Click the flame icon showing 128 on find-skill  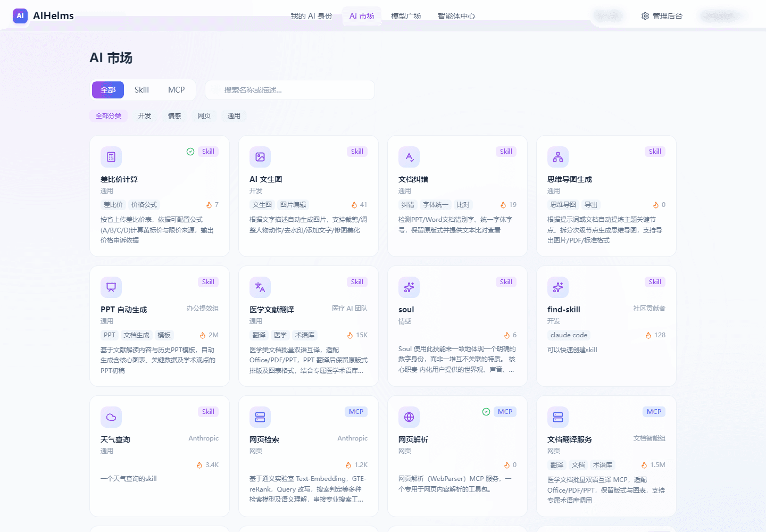coord(648,335)
